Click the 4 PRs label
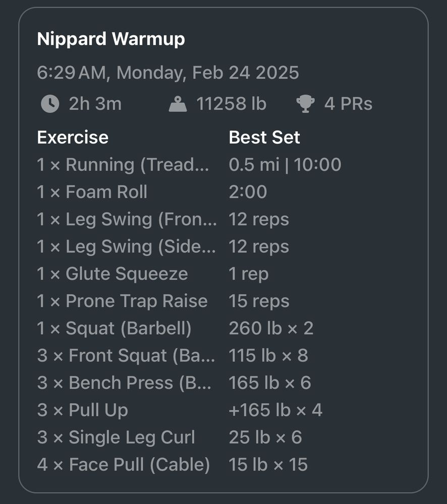 click(348, 104)
